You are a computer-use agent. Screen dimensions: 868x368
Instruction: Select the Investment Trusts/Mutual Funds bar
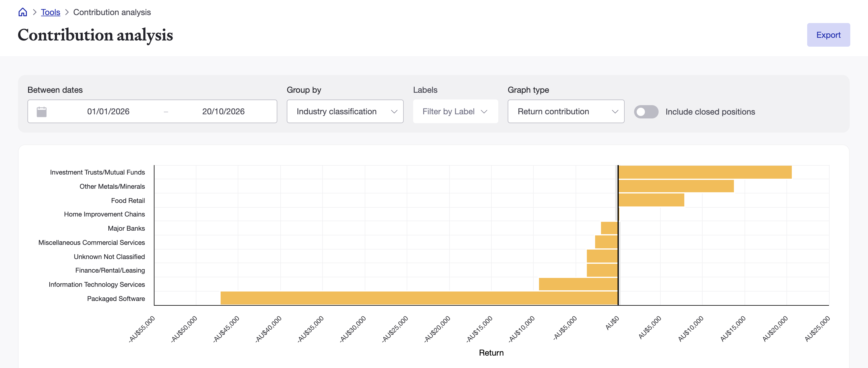coord(705,172)
